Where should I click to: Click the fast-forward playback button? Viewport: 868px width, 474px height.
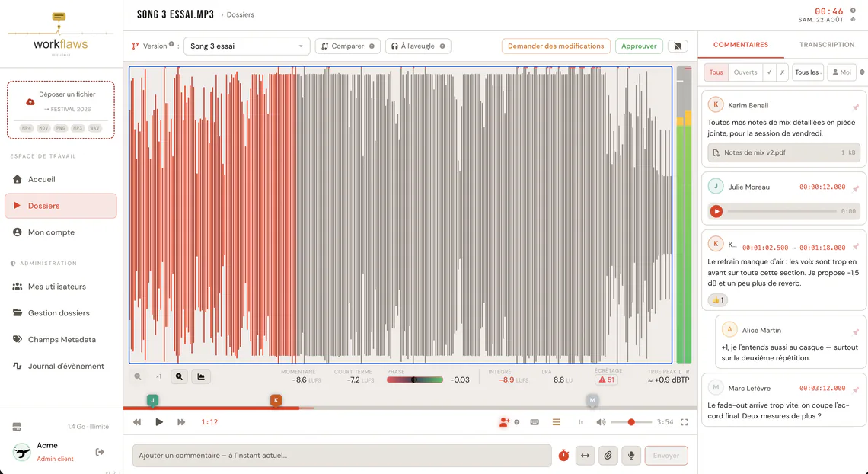point(181,422)
